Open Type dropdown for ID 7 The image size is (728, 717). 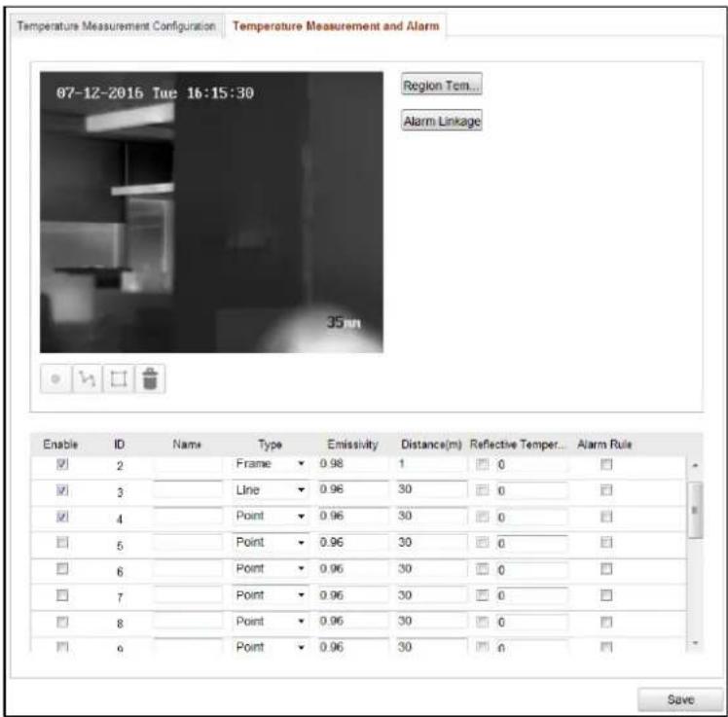pos(271,595)
